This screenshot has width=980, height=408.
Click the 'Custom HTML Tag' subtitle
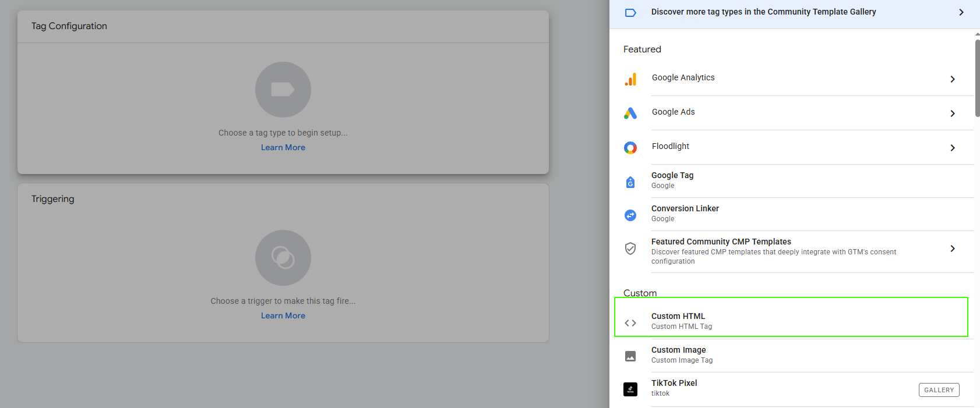(x=682, y=327)
